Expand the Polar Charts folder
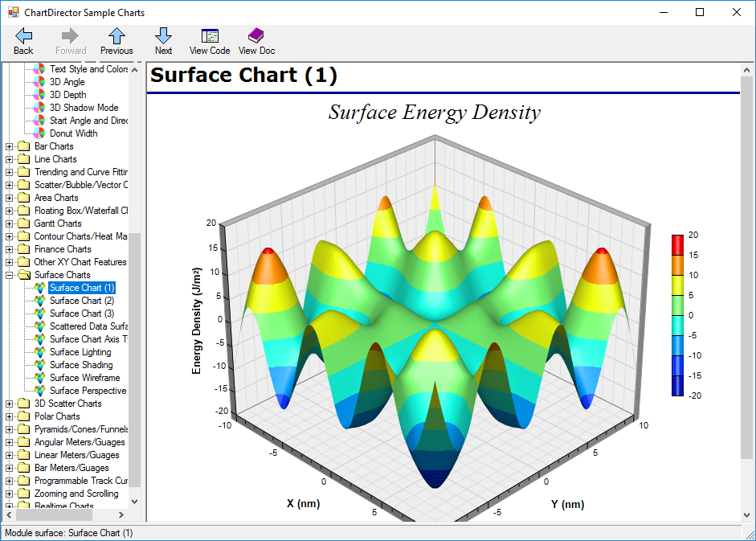This screenshot has width=756, height=541. pos(10,416)
